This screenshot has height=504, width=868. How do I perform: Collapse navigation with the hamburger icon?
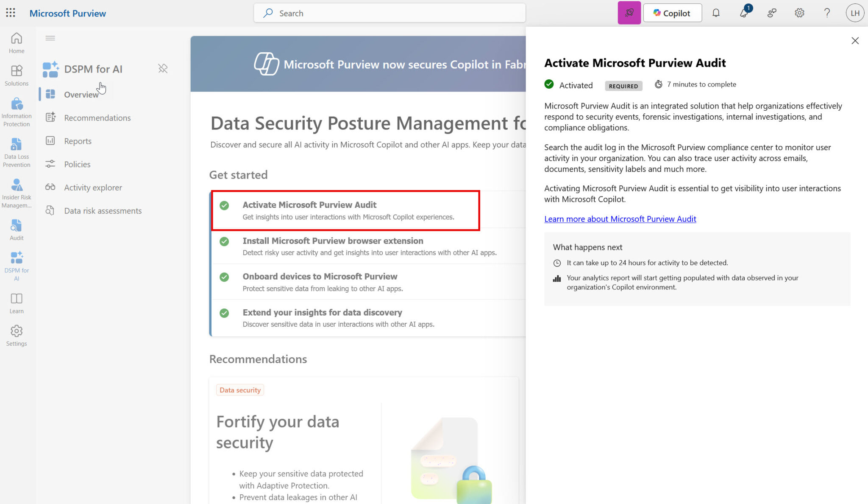50,38
